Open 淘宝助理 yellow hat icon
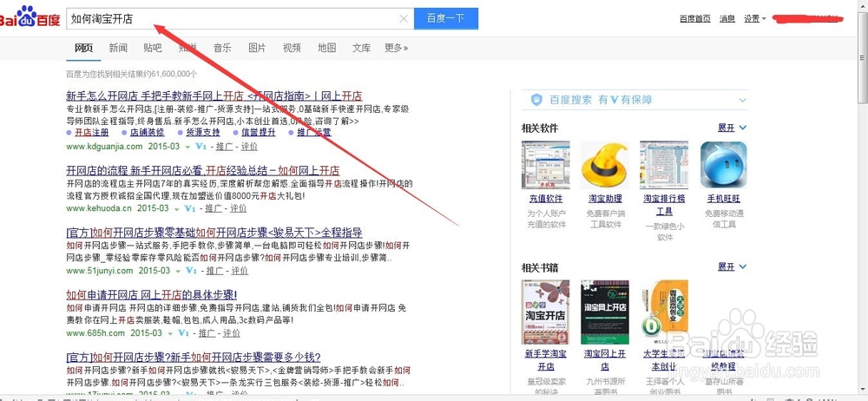The image size is (868, 401). [x=604, y=165]
